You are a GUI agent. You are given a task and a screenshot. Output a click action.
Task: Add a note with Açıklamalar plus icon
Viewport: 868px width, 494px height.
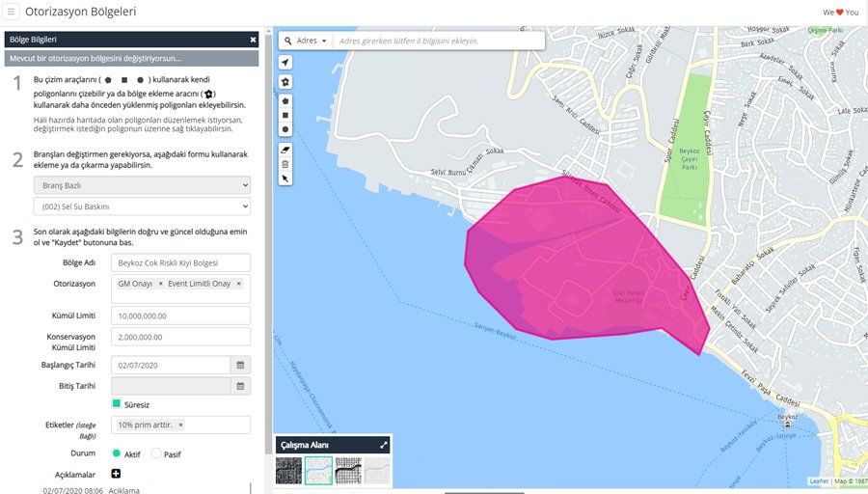(x=116, y=474)
